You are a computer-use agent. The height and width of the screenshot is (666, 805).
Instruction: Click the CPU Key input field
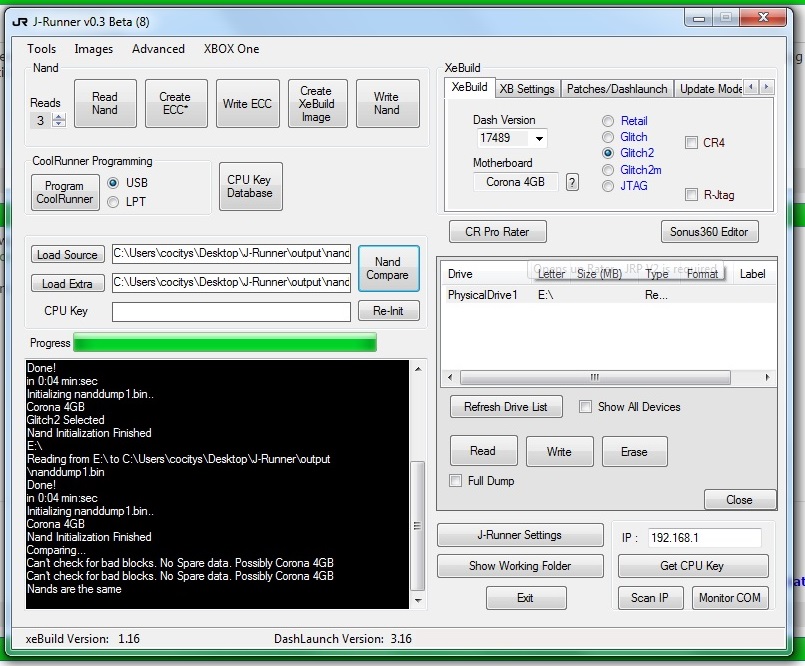tap(232, 311)
